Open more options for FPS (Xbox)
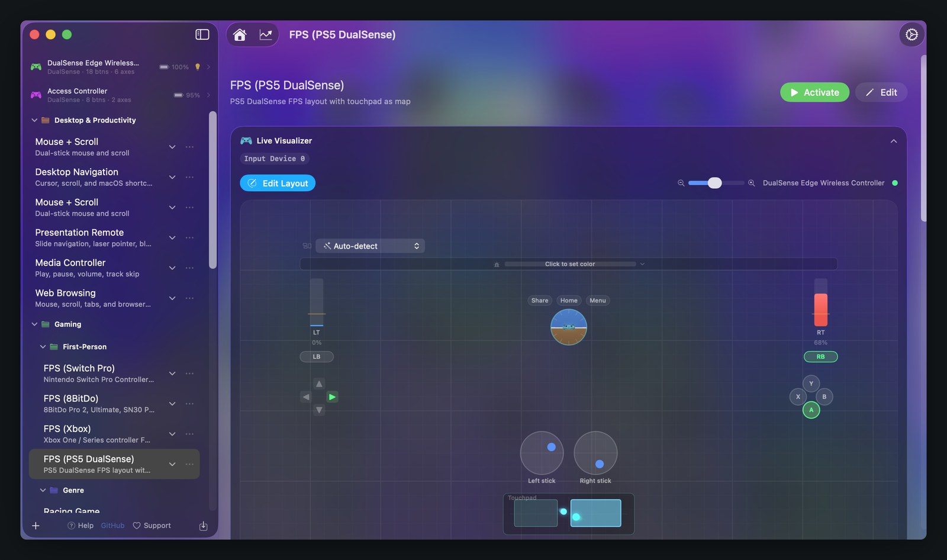The image size is (947, 560). point(189,434)
